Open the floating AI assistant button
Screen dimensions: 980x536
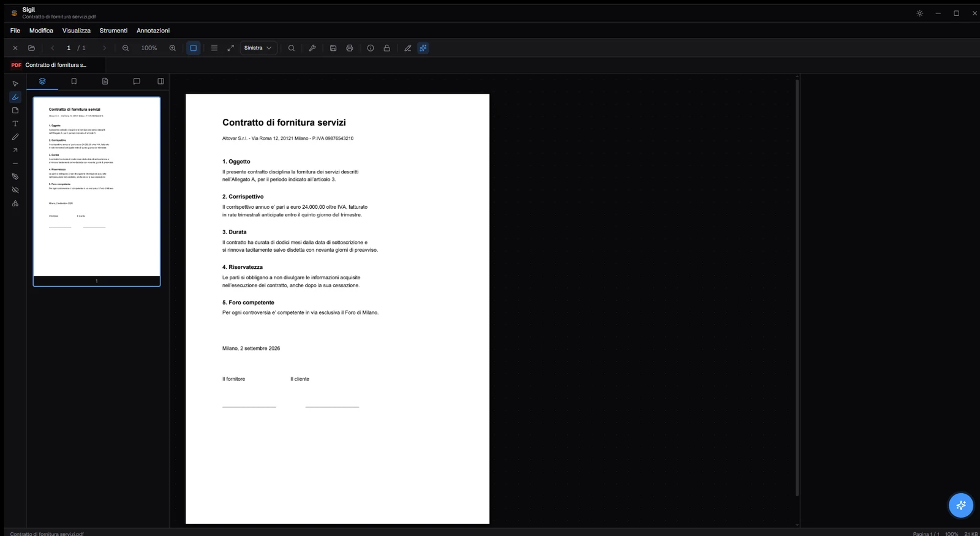961,505
